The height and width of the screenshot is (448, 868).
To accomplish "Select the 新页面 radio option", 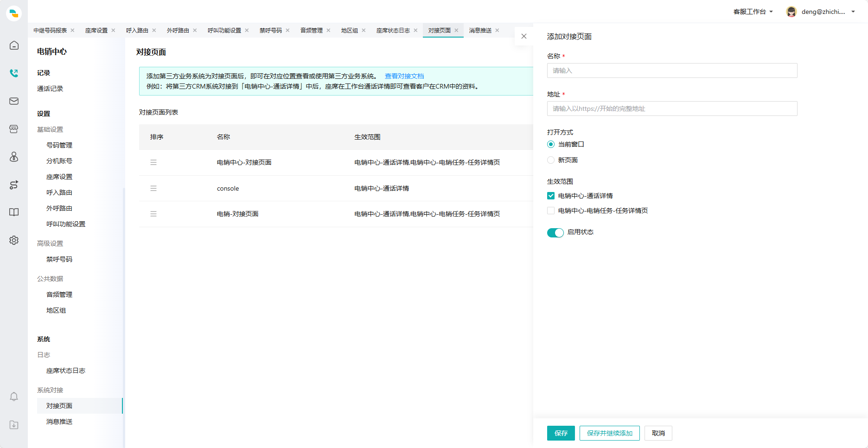I will pos(551,160).
